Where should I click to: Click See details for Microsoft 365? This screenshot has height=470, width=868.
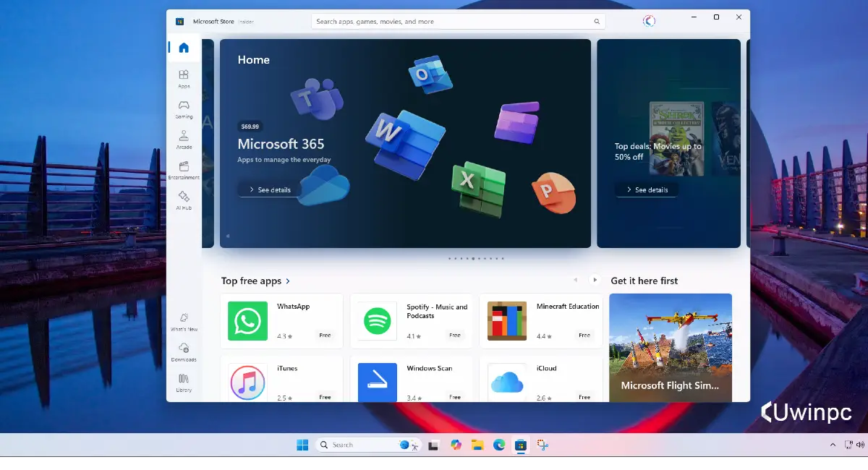coord(269,189)
